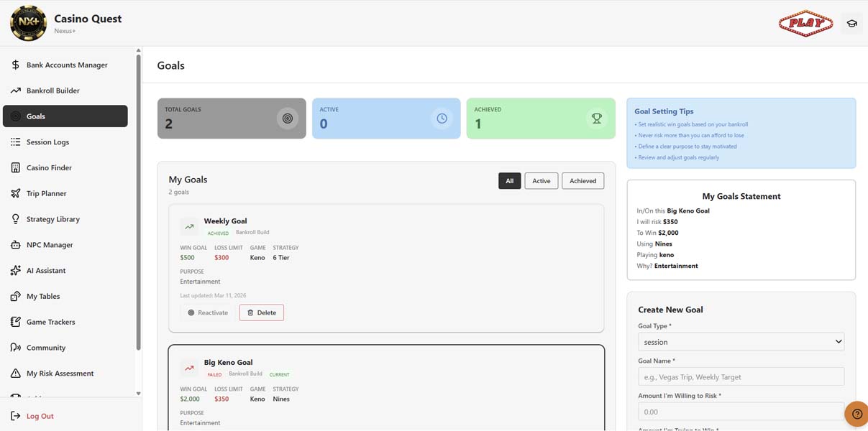Click the Big Keno Goal trend icon
Screen dimensions: 868x431
coord(189,369)
